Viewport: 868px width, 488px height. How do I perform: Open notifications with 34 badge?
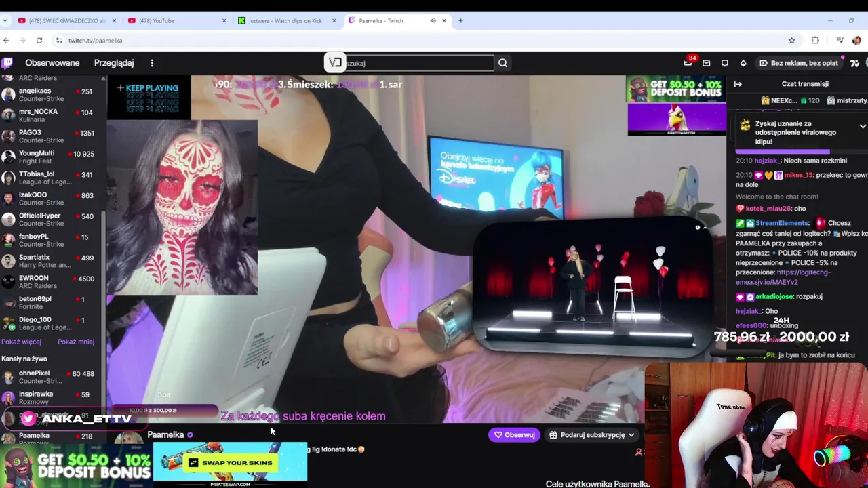point(688,62)
